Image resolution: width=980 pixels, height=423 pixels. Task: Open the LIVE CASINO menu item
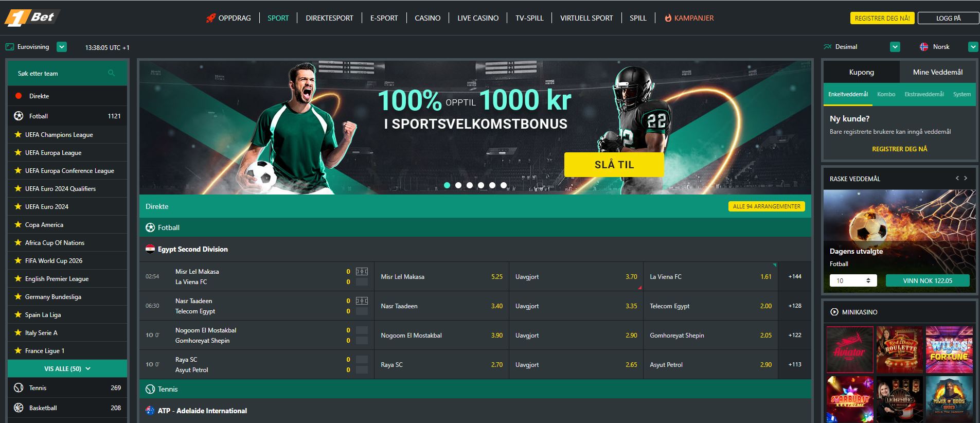point(478,18)
